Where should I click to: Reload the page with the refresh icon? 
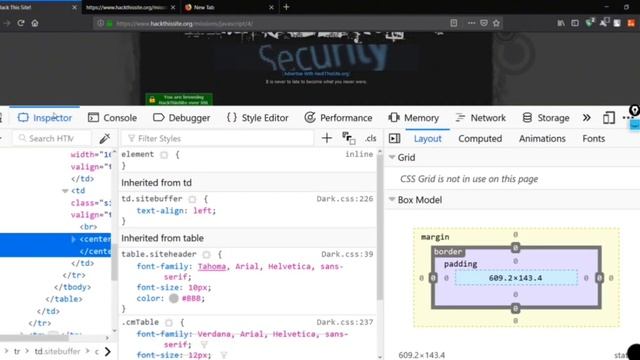21,23
